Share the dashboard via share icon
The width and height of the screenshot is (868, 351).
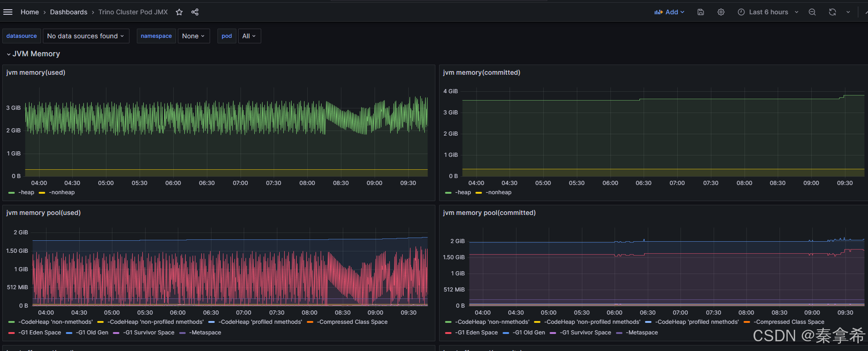click(195, 12)
